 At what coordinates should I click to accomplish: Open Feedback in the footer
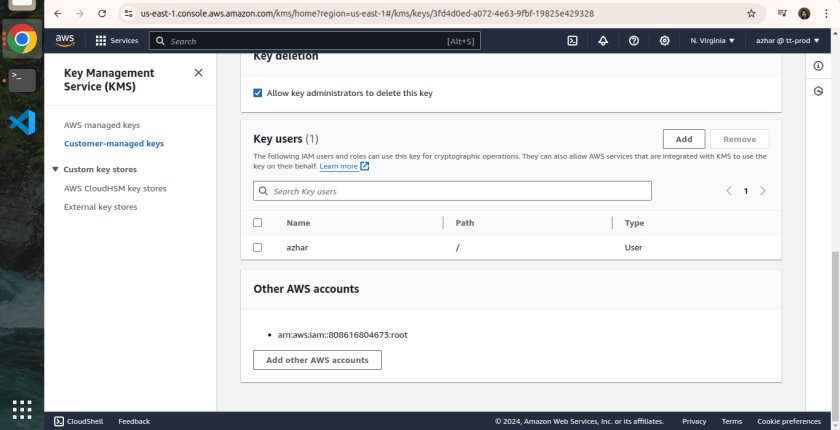(x=134, y=421)
